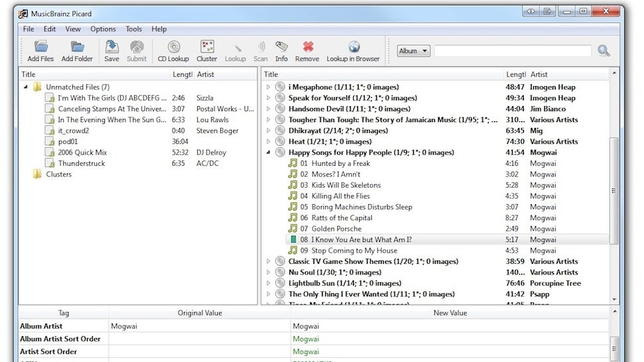Click inside the search text field
Viewport: 644px width, 362px height.
[x=513, y=51]
